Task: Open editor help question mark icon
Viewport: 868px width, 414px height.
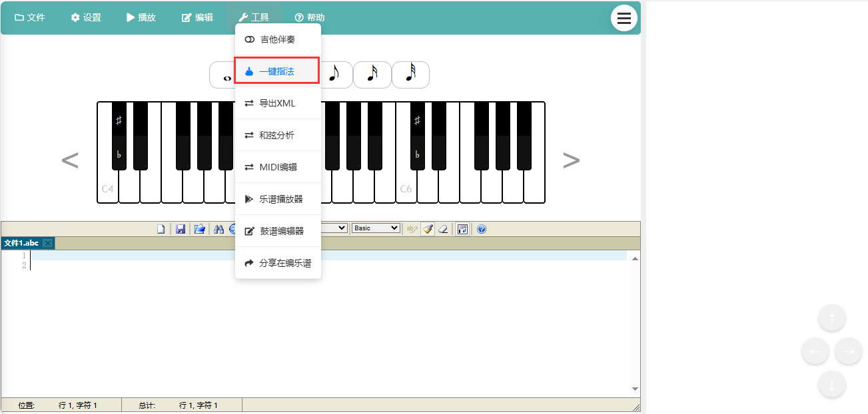Action: pyautogui.click(x=482, y=229)
